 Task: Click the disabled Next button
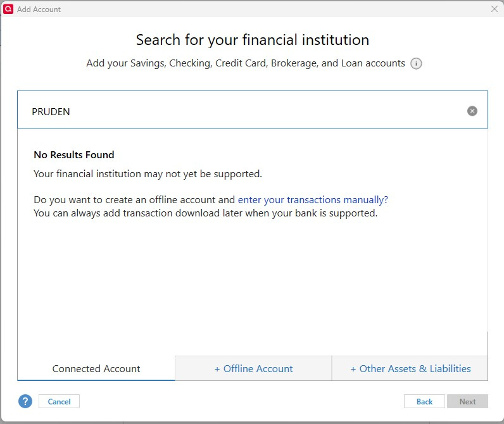point(467,401)
